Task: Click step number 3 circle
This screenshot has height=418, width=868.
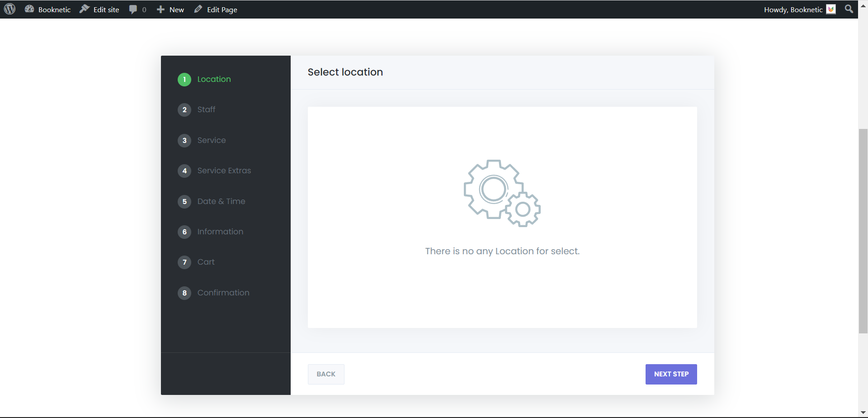Action: [184, 141]
